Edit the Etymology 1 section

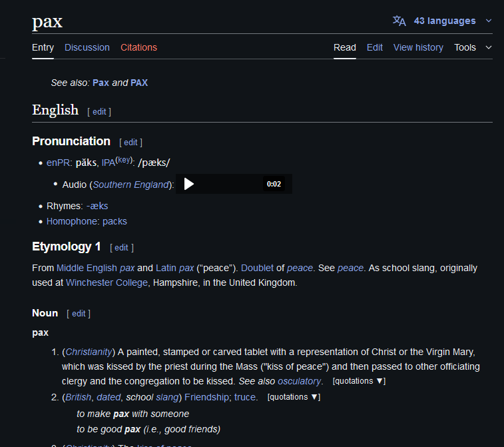(x=121, y=248)
